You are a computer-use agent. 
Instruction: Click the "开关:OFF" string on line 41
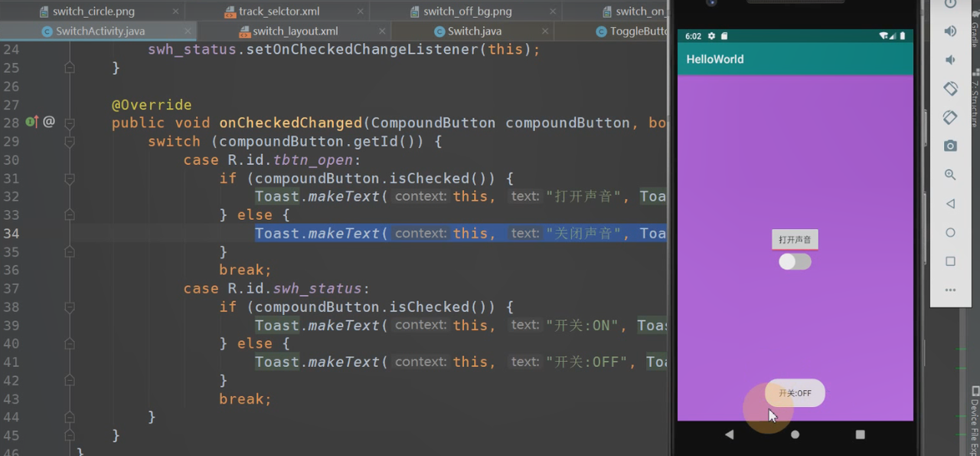[x=587, y=362]
